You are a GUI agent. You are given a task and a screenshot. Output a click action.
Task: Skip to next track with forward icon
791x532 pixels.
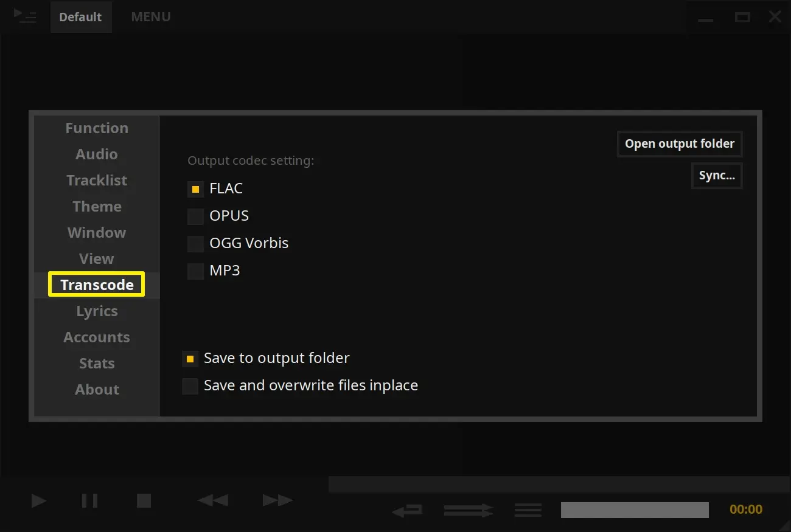coord(278,501)
